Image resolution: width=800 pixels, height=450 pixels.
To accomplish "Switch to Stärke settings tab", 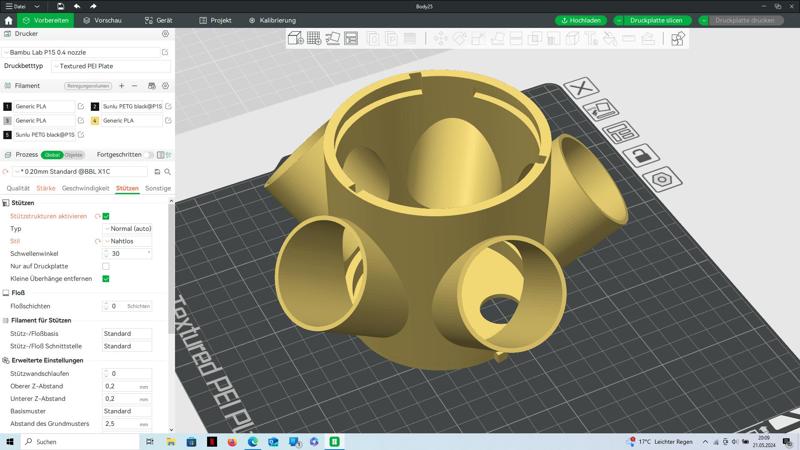I will 46,188.
